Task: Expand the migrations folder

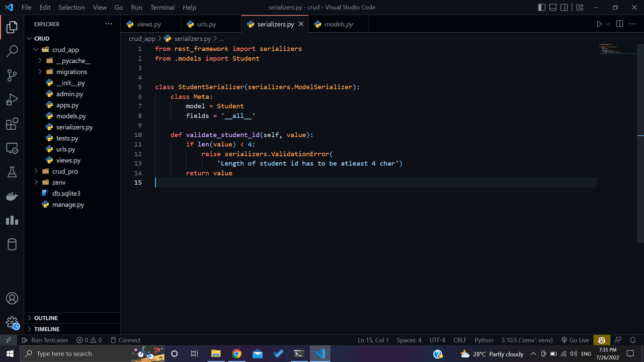Action: tap(72, 72)
